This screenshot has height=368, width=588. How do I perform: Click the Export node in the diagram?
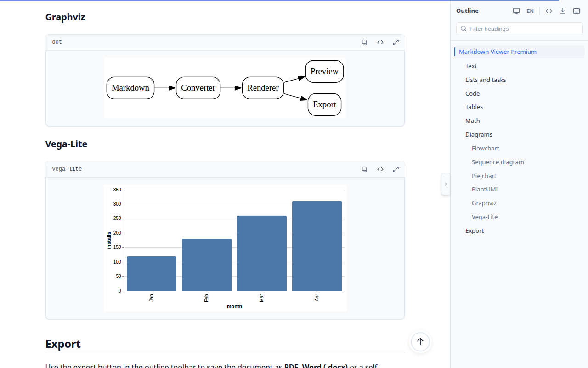(x=324, y=104)
